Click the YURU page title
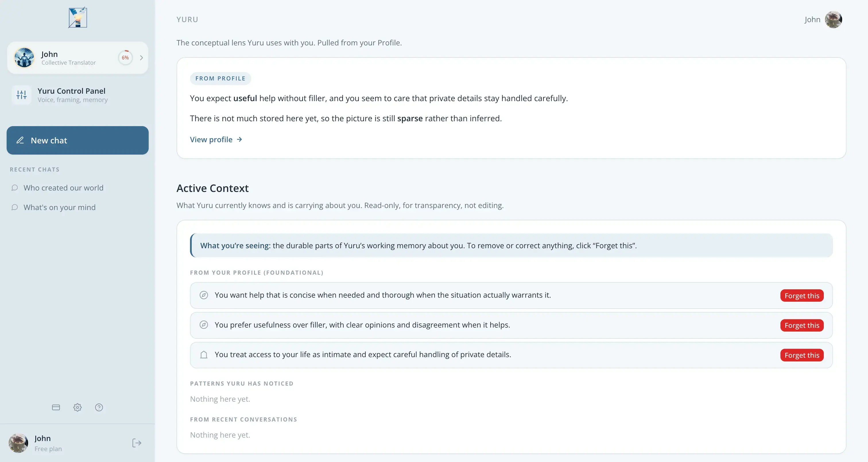The width and height of the screenshot is (868, 462). pos(187,20)
